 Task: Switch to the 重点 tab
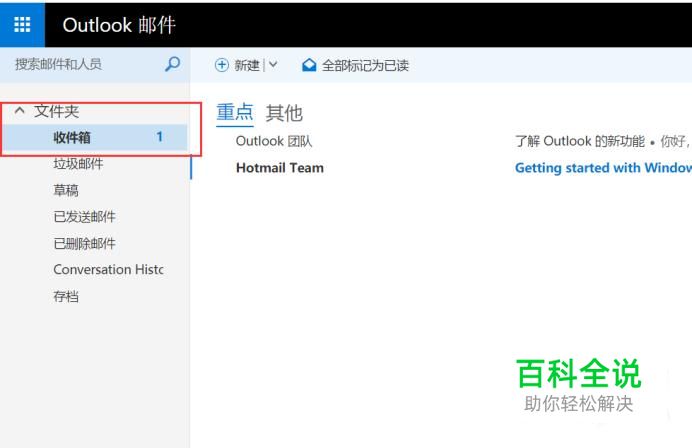[234, 112]
